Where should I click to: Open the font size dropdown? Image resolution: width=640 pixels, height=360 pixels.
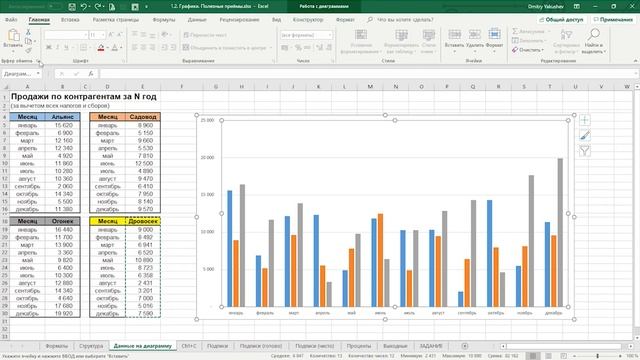(103, 35)
